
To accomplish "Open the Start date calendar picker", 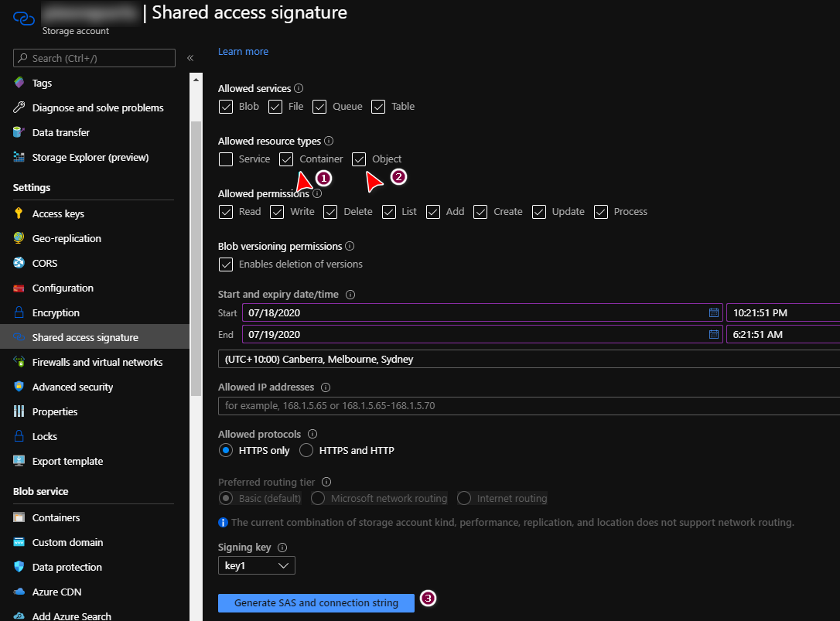I will click(x=713, y=312).
